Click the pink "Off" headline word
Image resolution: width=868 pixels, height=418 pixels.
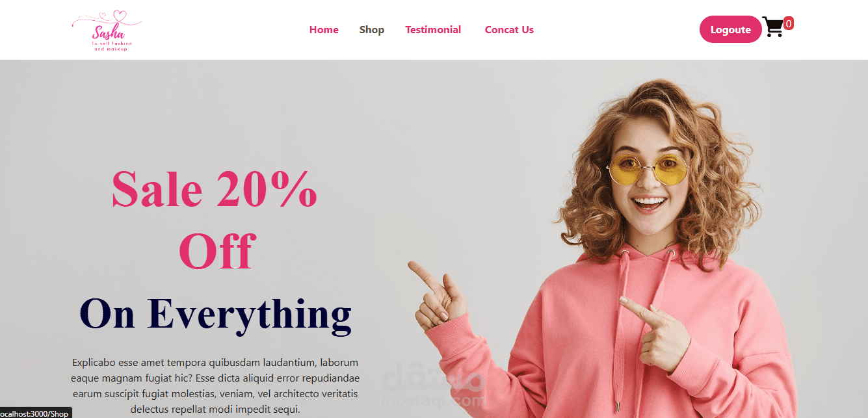pos(217,251)
